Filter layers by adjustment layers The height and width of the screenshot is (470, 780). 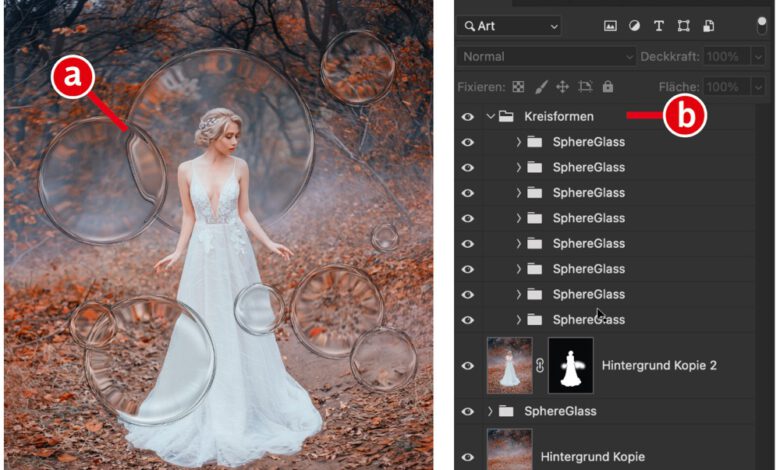click(x=634, y=26)
